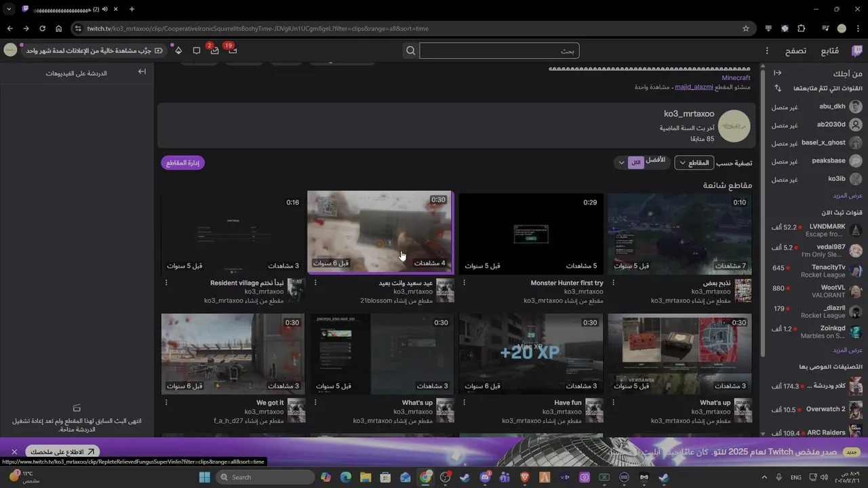This screenshot has height=488, width=868.
Task: Open the whispers chat bubble icon
Action: pyautogui.click(x=197, y=51)
